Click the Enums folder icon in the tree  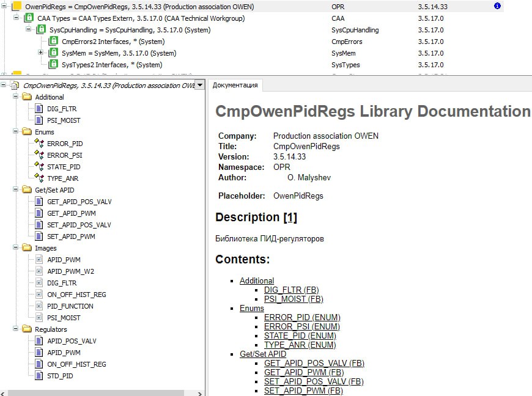tap(27, 132)
